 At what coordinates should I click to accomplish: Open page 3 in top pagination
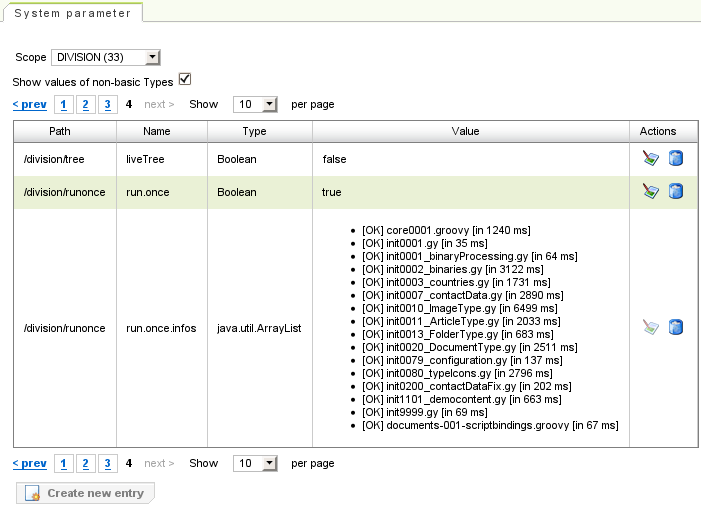click(x=108, y=104)
